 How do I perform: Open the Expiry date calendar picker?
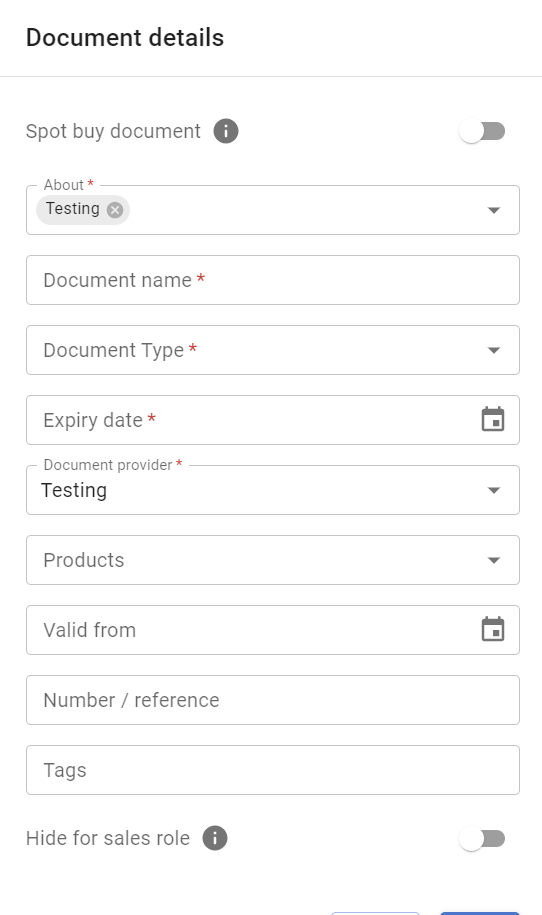[x=493, y=420]
